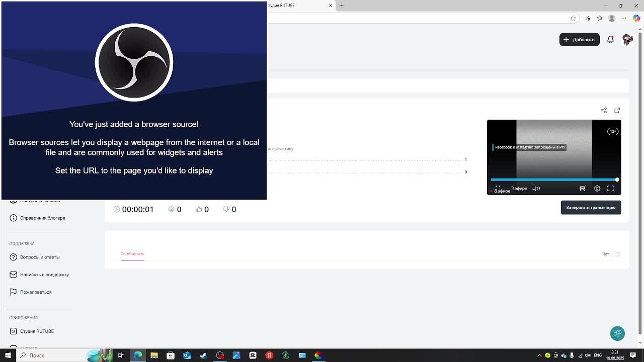Pause the live stream playback
Image resolution: width=644 pixels, height=362 pixels.
(x=498, y=188)
